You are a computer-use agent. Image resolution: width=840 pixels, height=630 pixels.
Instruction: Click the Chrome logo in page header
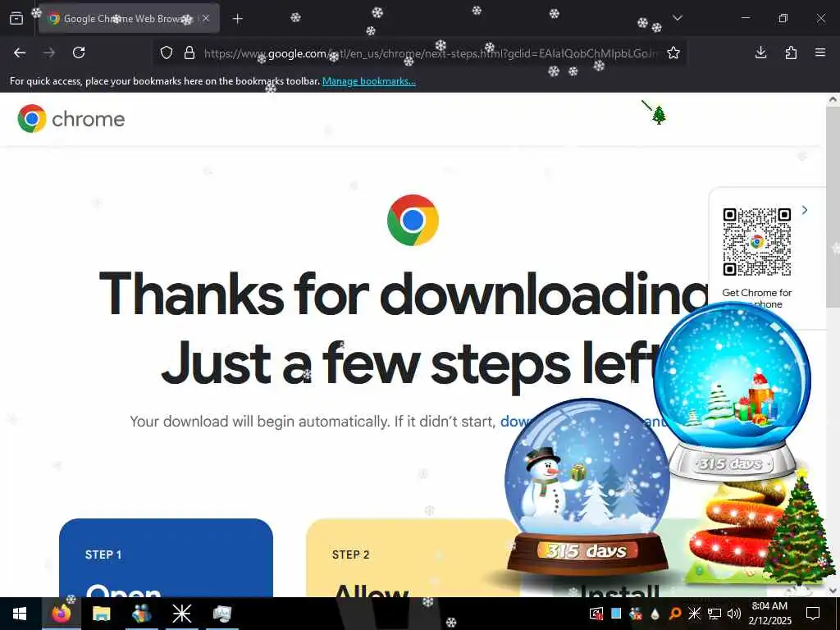[71, 118]
